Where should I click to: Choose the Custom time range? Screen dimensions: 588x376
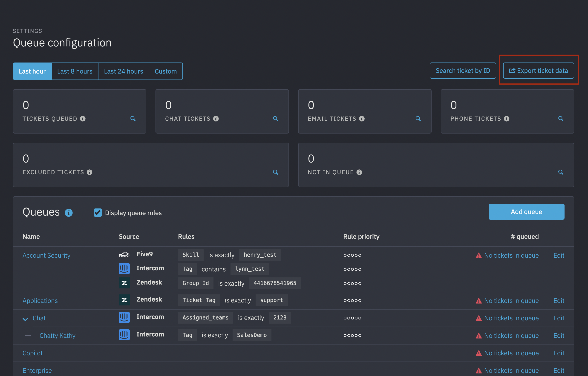click(166, 71)
